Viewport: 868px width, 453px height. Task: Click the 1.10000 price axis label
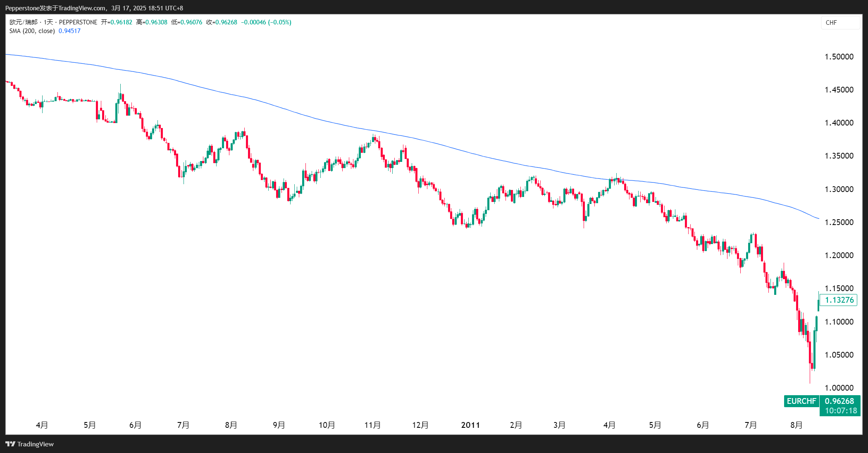pos(839,322)
